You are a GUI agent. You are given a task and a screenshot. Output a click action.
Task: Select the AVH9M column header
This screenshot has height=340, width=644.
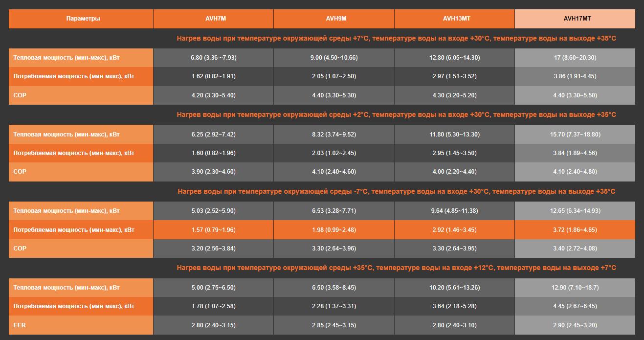[x=334, y=19]
